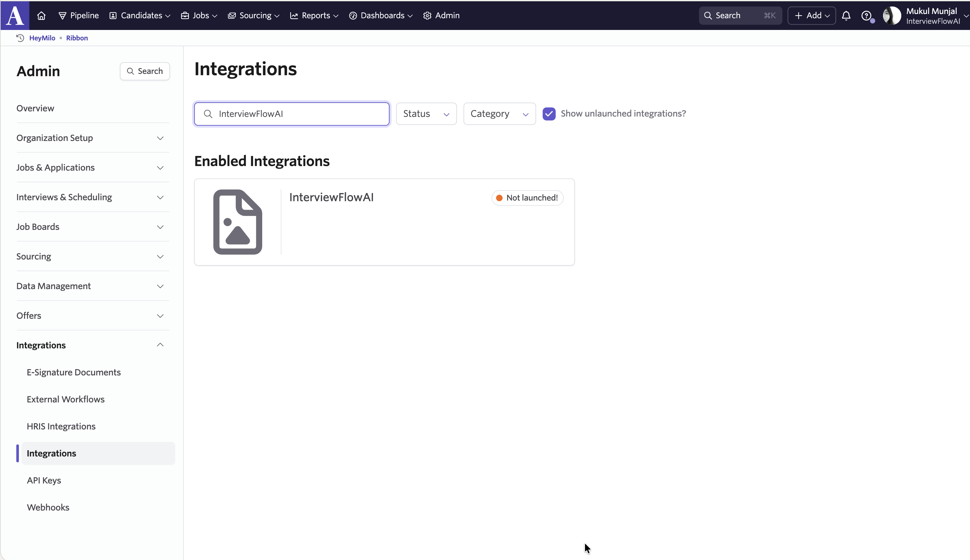
Task: Click the integrations search input field
Action: point(292,114)
